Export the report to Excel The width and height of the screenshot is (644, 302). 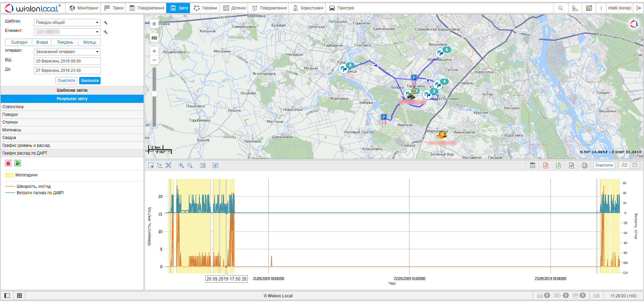[x=558, y=165]
